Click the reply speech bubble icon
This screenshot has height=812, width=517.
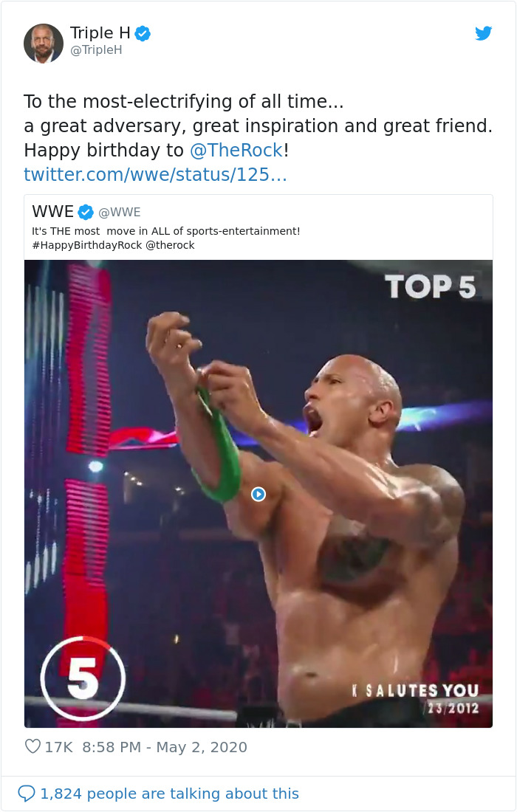(28, 793)
